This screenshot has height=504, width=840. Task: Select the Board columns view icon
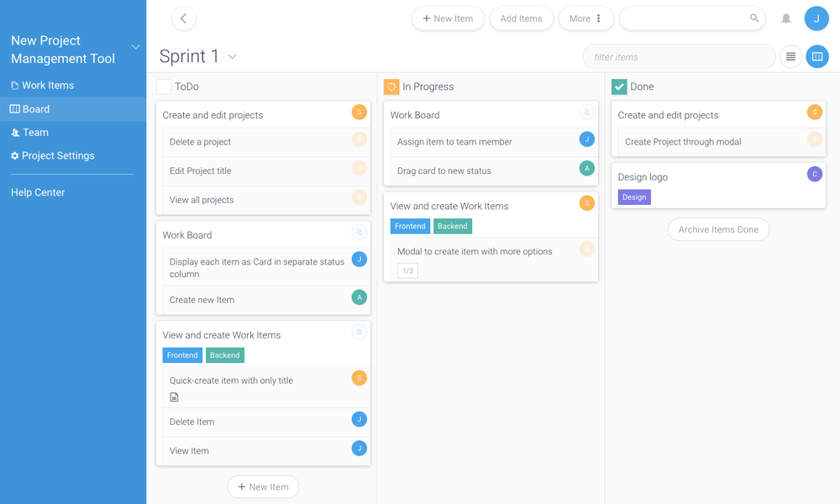click(816, 56)
